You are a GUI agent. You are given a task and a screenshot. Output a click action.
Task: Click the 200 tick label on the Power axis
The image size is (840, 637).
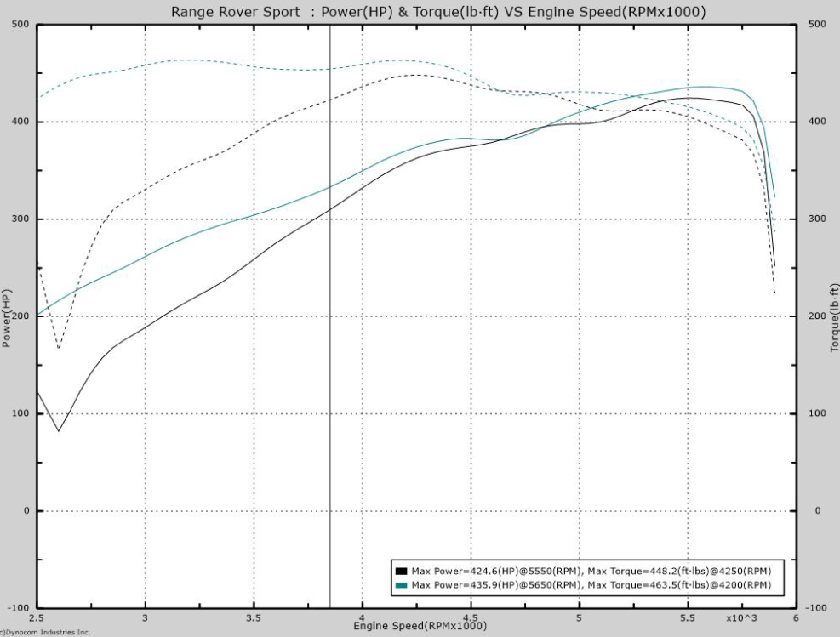21,316
